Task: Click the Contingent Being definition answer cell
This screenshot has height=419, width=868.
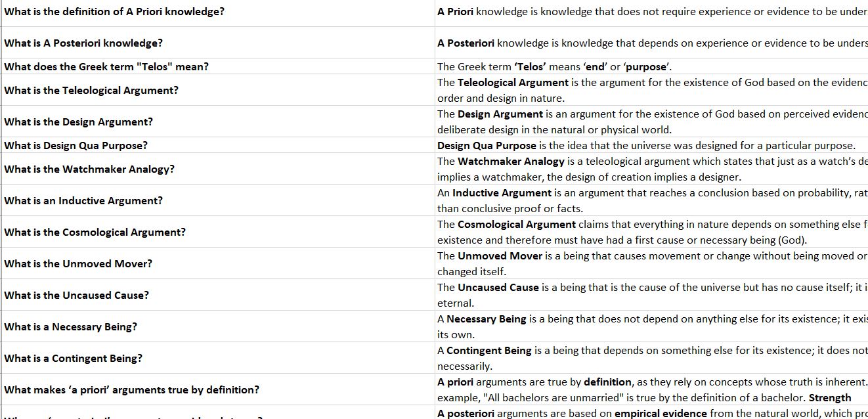Action: (x=651, y=359)
